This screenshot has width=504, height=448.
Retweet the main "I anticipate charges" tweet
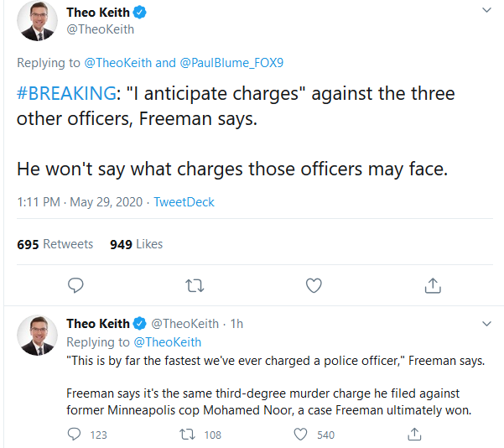coord(195,285)
